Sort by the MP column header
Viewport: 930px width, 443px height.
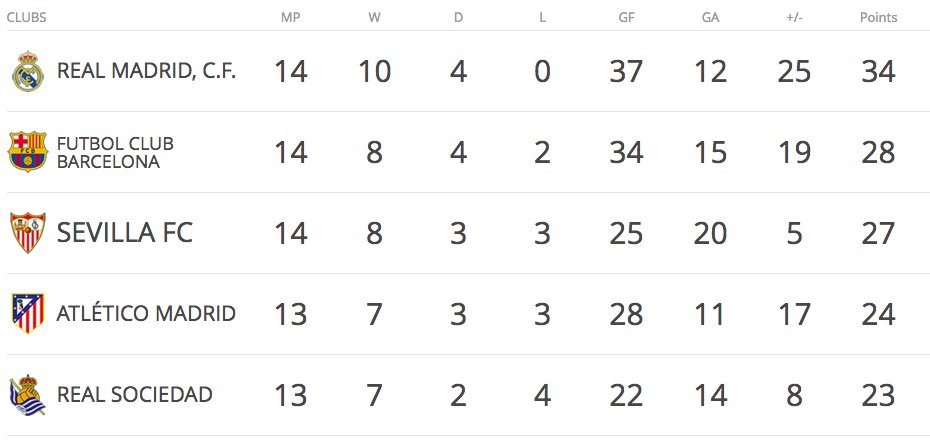pyautogui.click(x=290, y=17)
